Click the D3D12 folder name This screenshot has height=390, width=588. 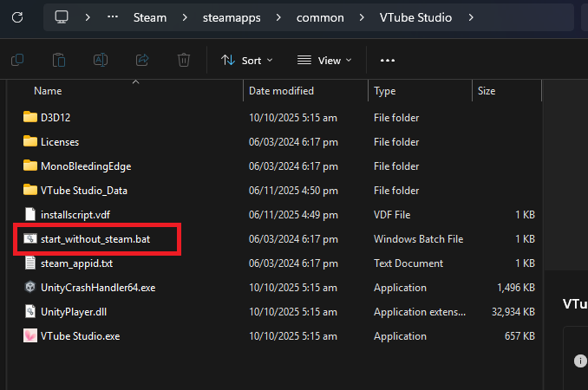[x=56, y=118]
